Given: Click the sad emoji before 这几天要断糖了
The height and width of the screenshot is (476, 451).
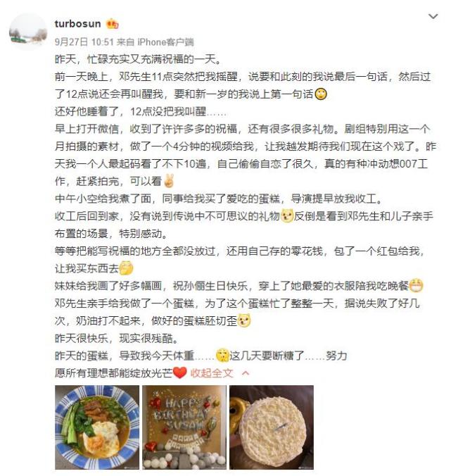Looking at the screenshot, I should click(x=222, y=355).
